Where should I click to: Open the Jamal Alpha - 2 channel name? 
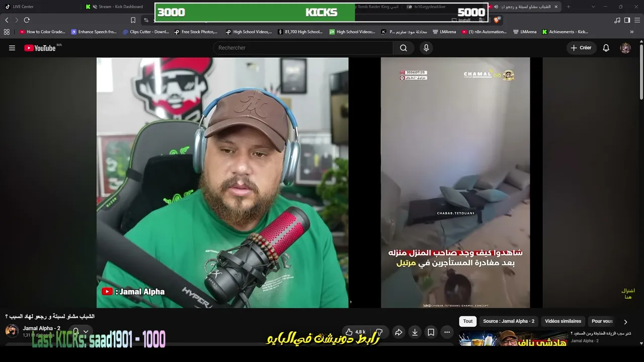pyautogui.click(x=41, y=328)
